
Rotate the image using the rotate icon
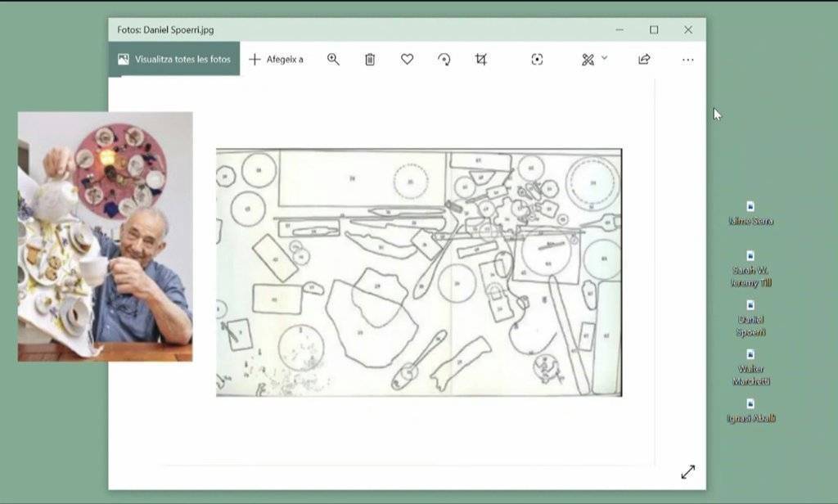pos(444,60)
